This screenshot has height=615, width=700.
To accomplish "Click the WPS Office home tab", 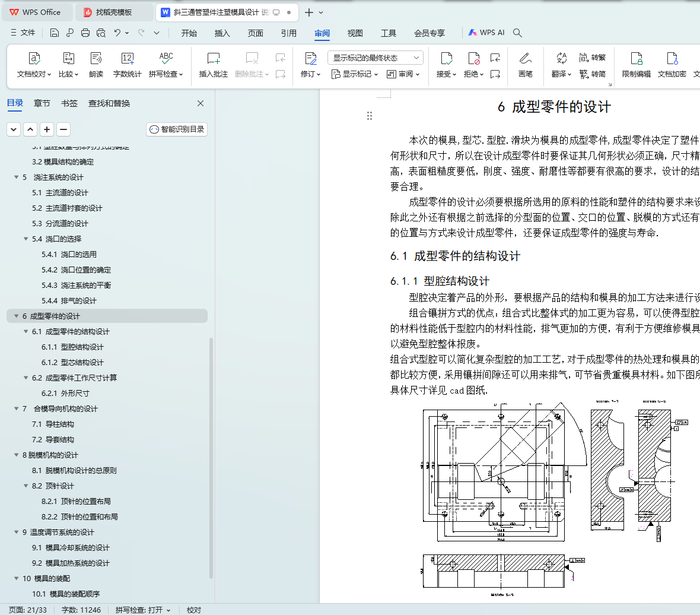I will point(37,12).
